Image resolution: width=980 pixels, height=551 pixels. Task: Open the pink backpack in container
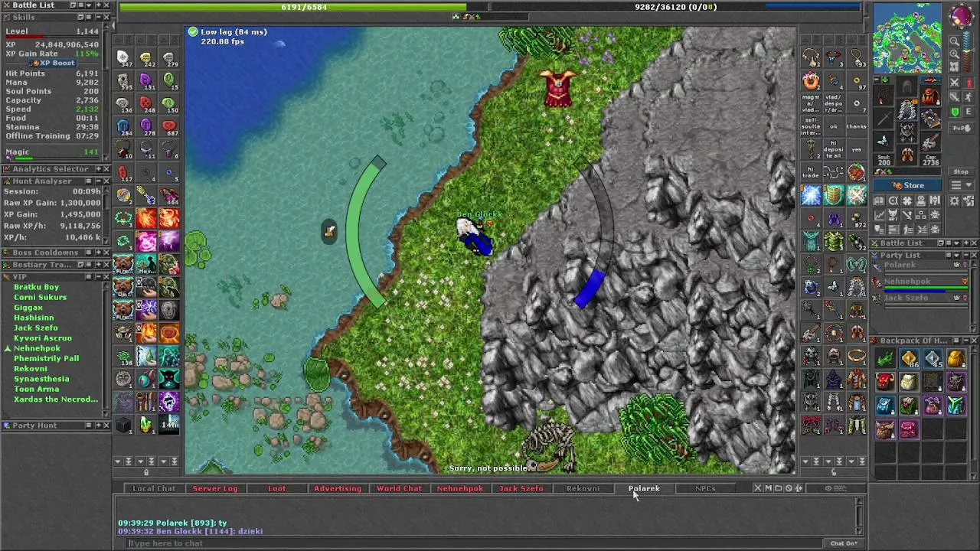(x=910, y=430)
